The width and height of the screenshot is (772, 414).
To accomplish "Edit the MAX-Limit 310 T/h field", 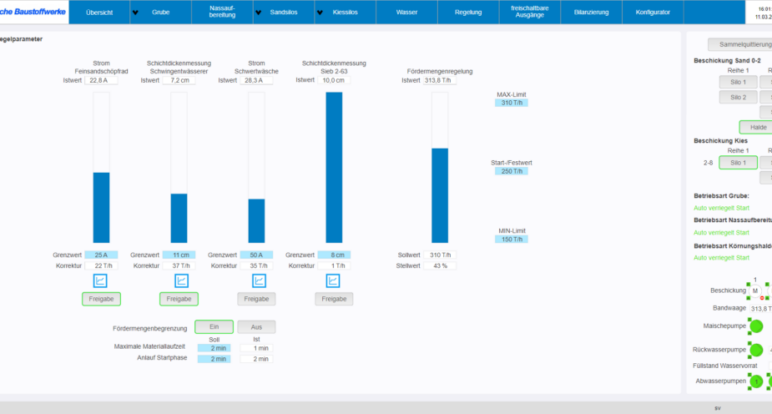I will (x=511, y=103).
